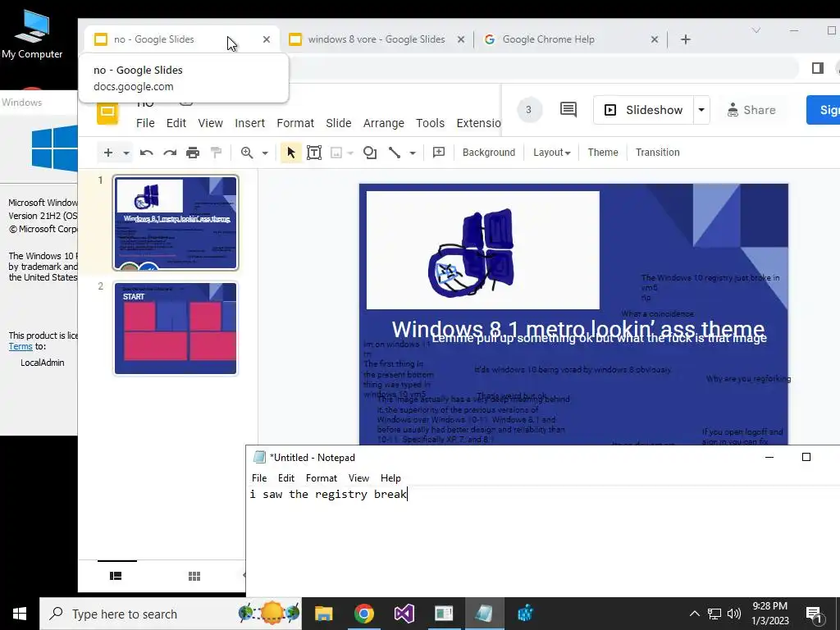This screenshot has height=630, width=840.
Task: Open Notepad Help menu
Action: [390, 478]
